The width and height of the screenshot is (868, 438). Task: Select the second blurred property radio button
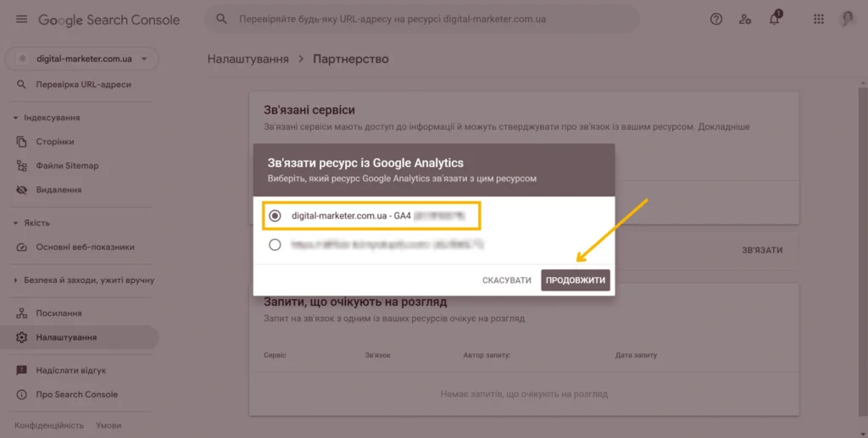275,245
